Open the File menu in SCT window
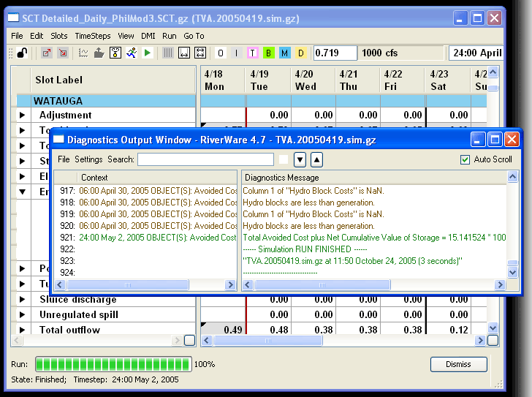The width and height of the screenshot is (532, 397). [17, 36]
